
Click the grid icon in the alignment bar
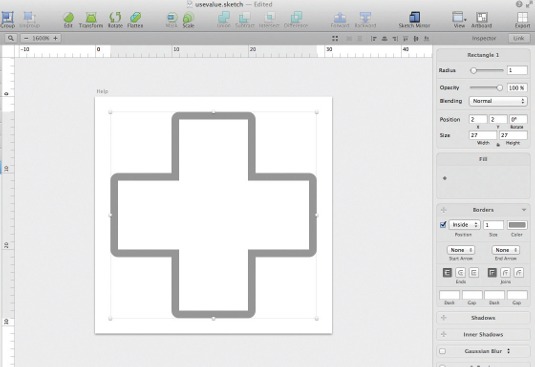pyautogui.click(x=335, y=39)
